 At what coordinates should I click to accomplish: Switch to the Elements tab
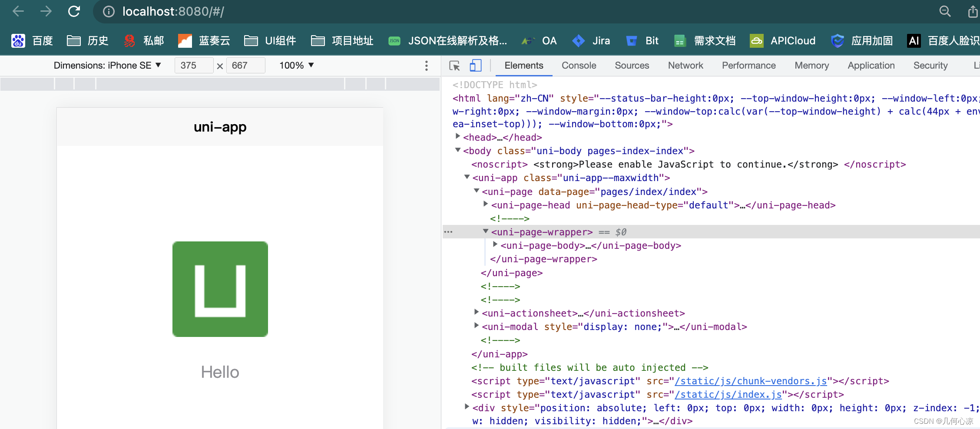[x=524, y=66]
